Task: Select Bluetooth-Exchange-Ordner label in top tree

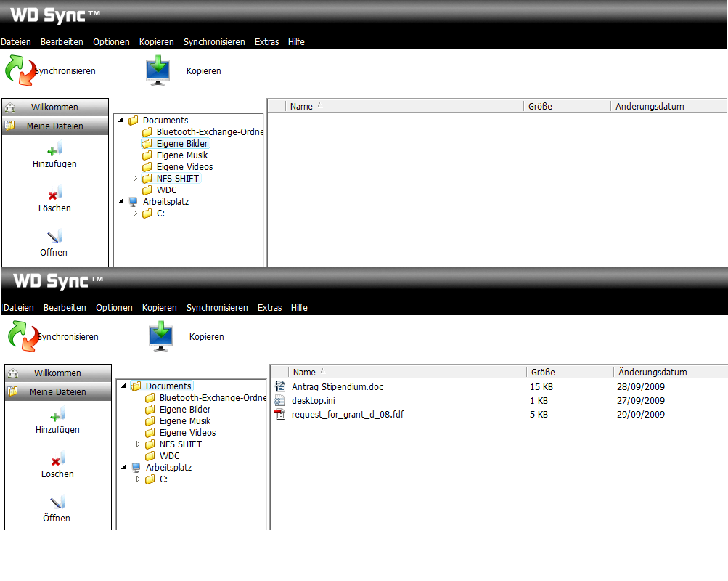Action: click(210, 132)
